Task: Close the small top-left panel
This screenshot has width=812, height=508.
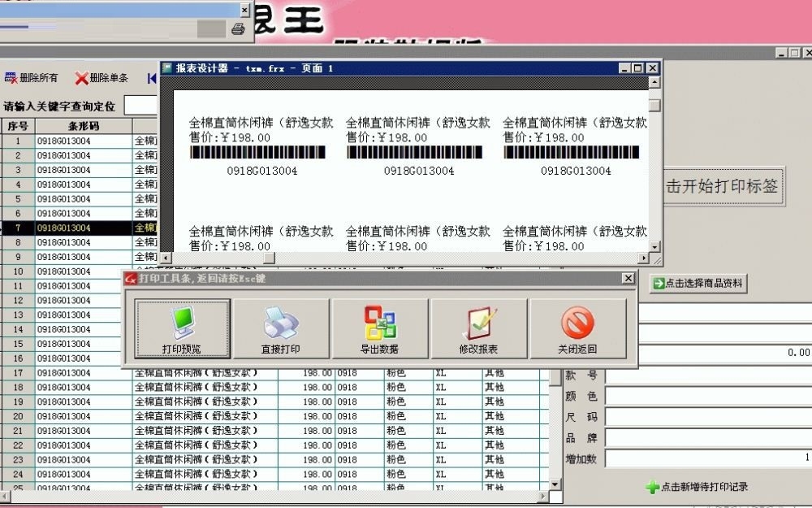Action: (x=245, y=10)
